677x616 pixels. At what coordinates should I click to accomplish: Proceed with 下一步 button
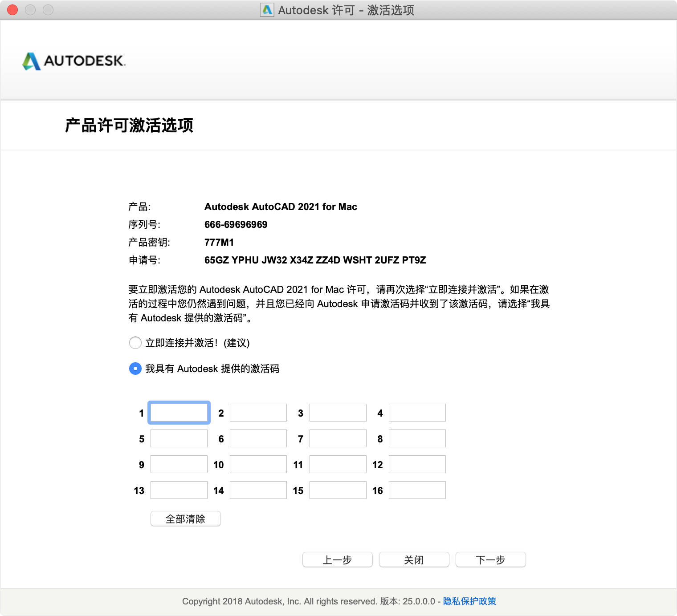coord(491,559)
